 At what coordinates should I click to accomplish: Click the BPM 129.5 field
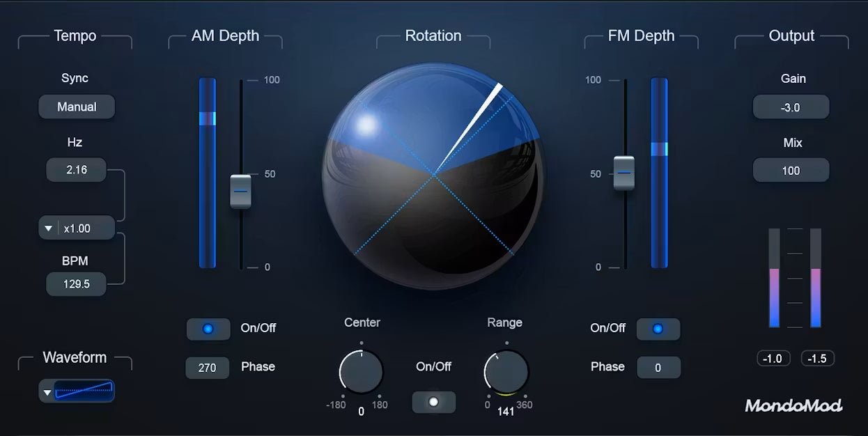(77, 284)
